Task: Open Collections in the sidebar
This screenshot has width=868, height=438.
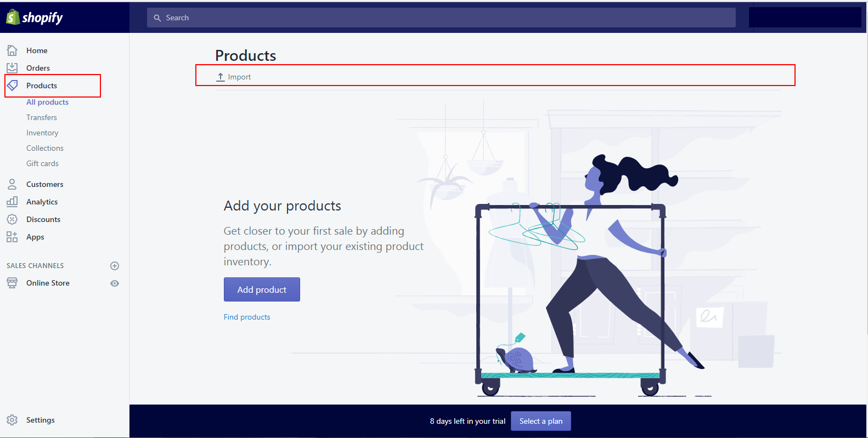Action: pos(45,148)
